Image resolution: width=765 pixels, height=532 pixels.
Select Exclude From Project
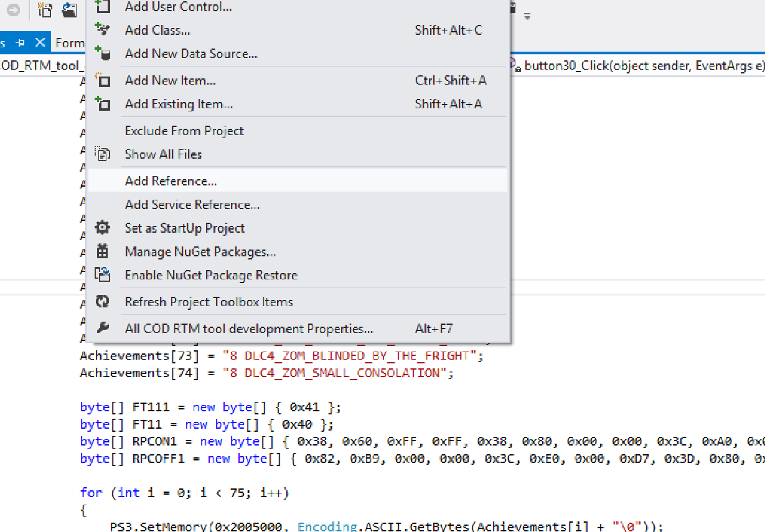(298, 131)
